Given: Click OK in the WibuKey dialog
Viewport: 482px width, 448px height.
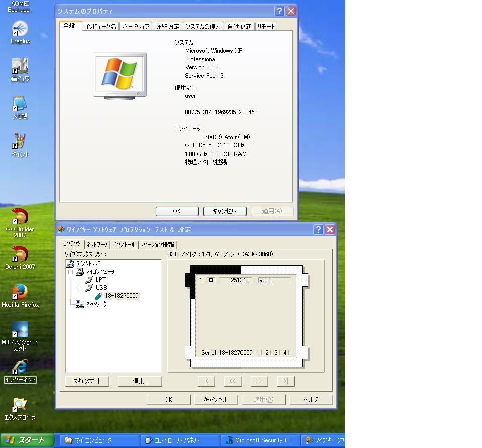Looking at the screenshot, I should (168, 400).
